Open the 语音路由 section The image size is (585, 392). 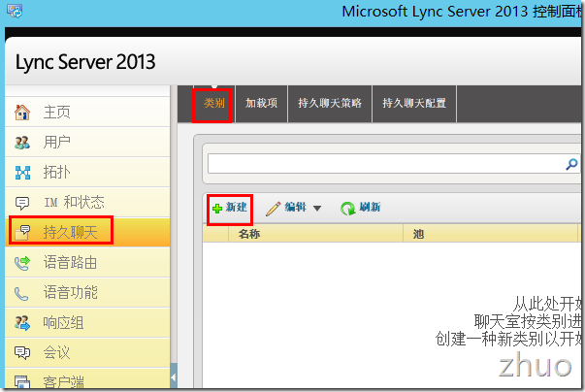(x=87, y=263)
